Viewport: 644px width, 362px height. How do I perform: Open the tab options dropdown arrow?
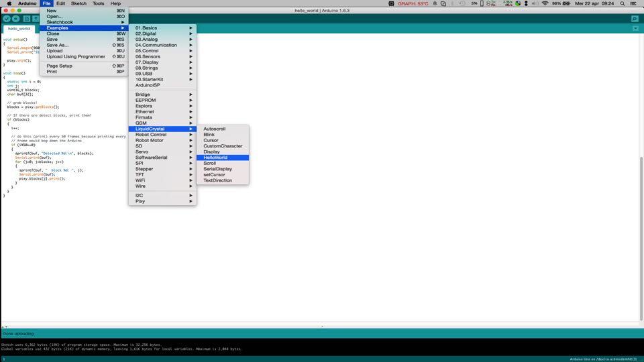pyautogui.click(x=635, y=29)
